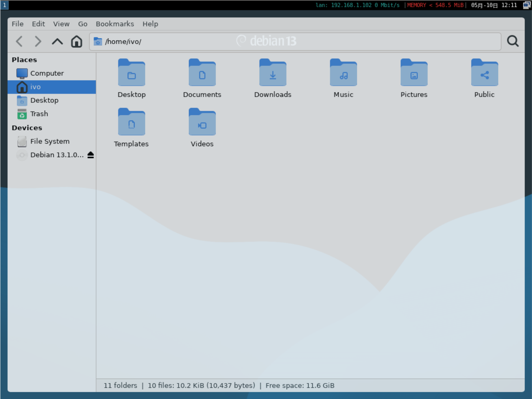Image resolution: width=532 pixels, height=399 pixels.
Task: Open the Go menu
Action: click(x=83, y=24)
